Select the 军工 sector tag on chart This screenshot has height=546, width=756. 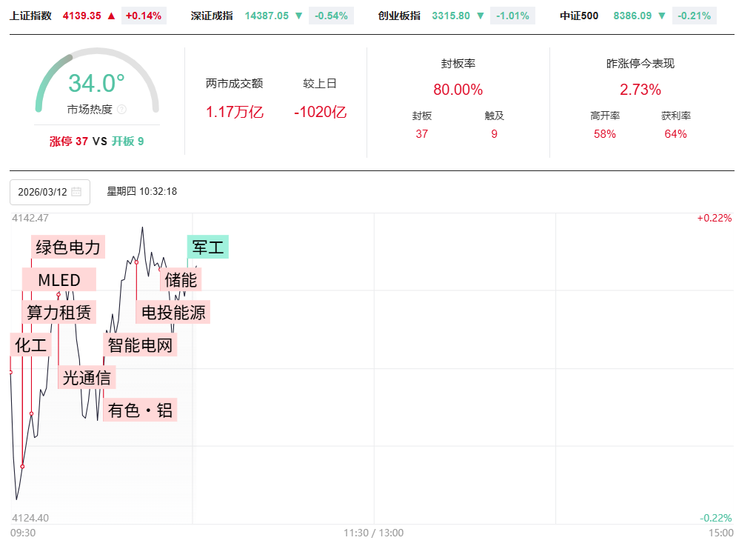208,247
